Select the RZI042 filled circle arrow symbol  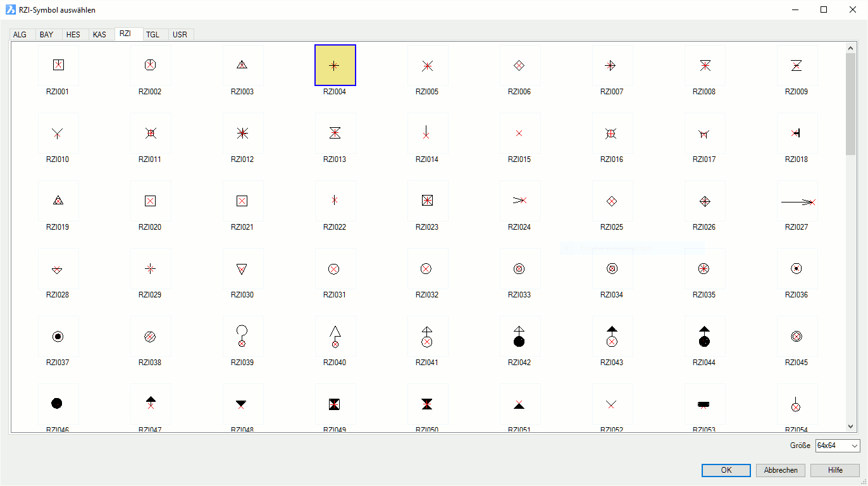click(x=520, y=336)
